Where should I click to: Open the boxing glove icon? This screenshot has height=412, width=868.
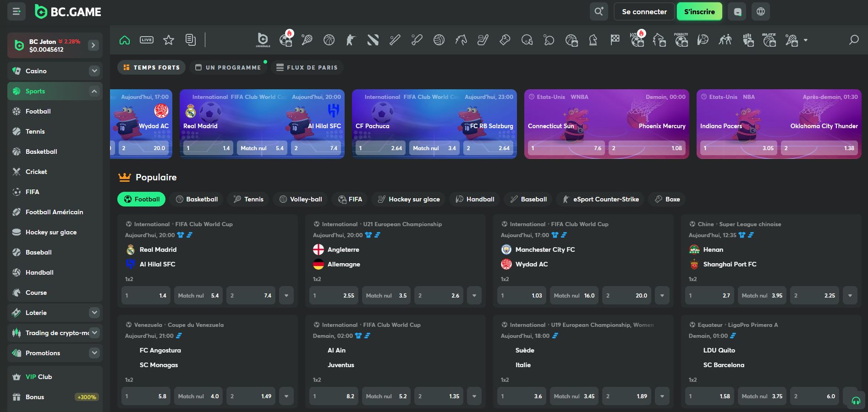click(505, 40)
